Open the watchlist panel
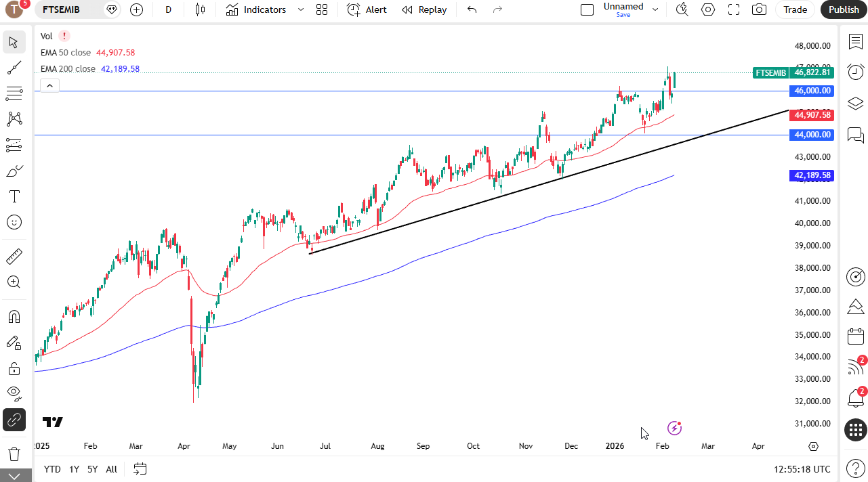The height and width of the screenshot is (482, 868). point(855,41)
